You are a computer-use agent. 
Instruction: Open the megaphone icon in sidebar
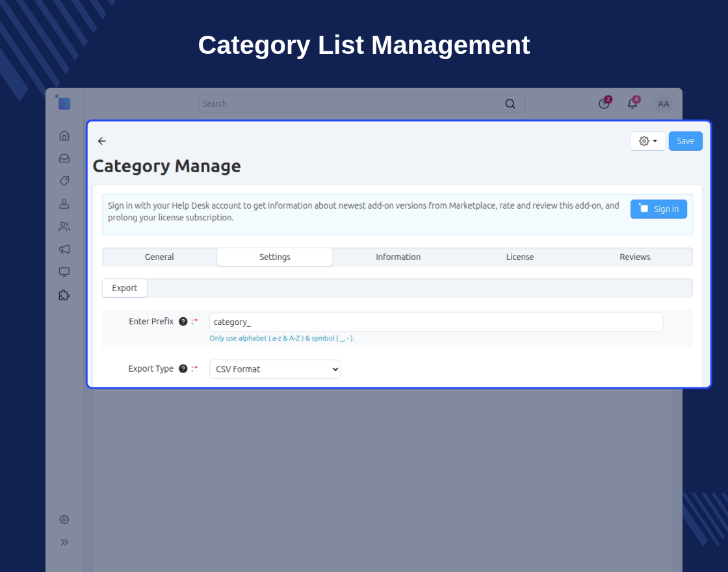coord(64,250)
